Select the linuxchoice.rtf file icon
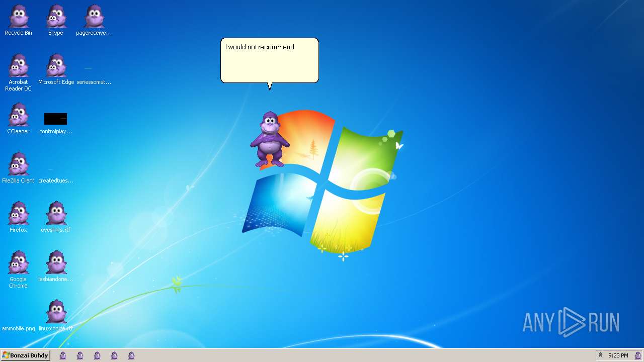Screen dimensions: 644x362 click(56, 316)
